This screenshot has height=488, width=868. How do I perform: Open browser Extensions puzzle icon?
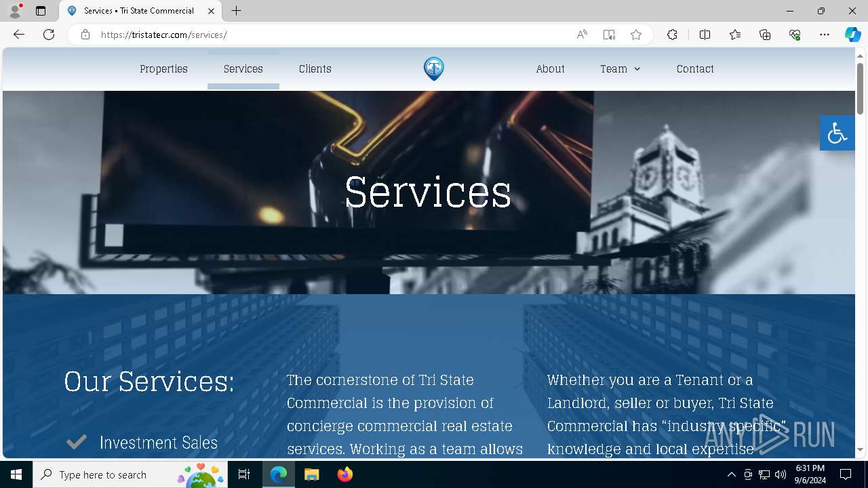[x=672, y=35]
